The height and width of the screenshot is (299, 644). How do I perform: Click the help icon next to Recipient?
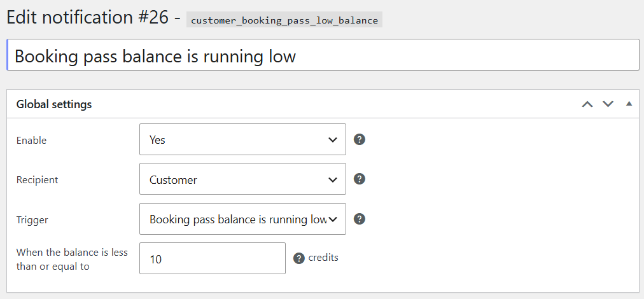coord(360,179)
